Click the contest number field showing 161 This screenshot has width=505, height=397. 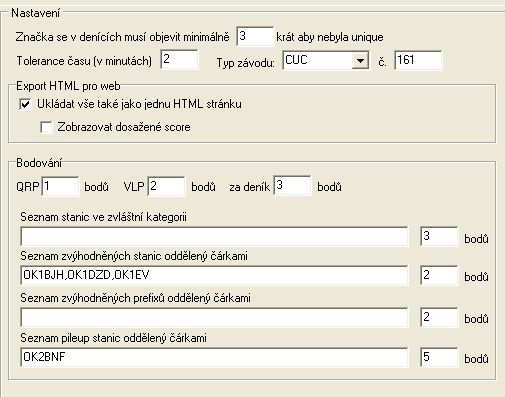[418, 60]
